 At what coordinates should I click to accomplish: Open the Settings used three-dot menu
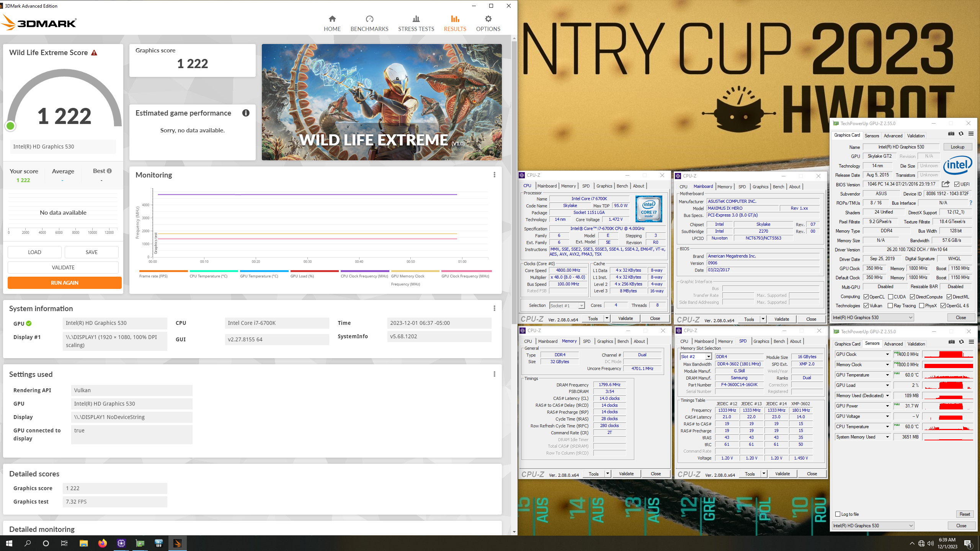tap(494, 374)
